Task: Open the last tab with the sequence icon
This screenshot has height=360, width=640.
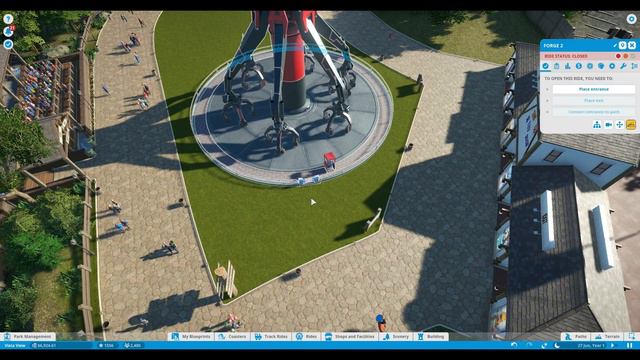Action: coord(634,66)
